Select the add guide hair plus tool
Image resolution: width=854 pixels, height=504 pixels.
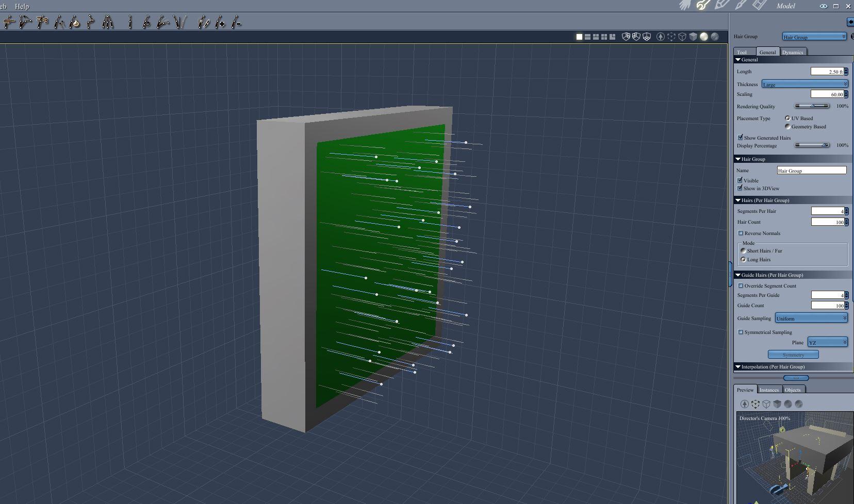(x=220, y=22)
